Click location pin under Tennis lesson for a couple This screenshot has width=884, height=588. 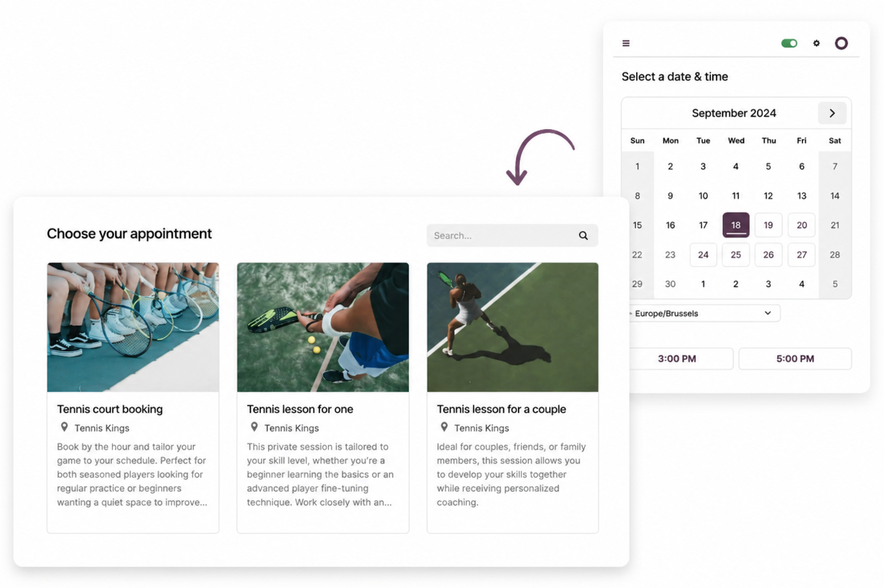coord(444,427)
